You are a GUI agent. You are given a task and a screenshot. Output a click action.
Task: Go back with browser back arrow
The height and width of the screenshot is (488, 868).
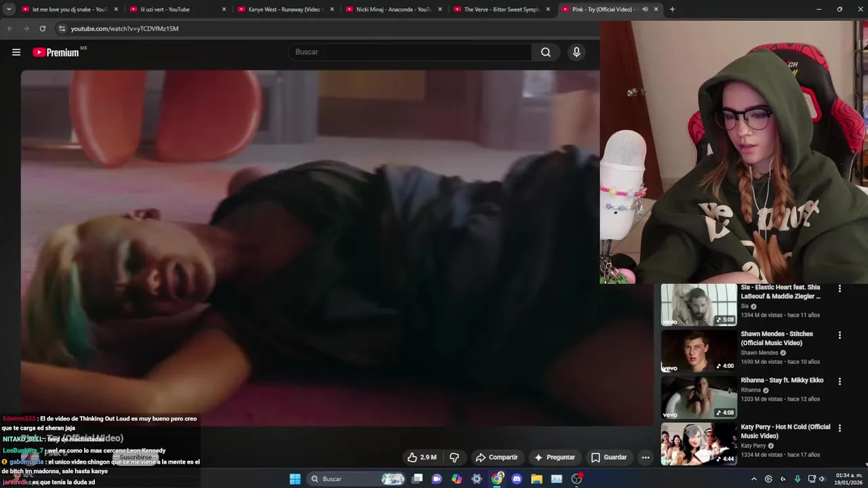(x=9, y=28)
